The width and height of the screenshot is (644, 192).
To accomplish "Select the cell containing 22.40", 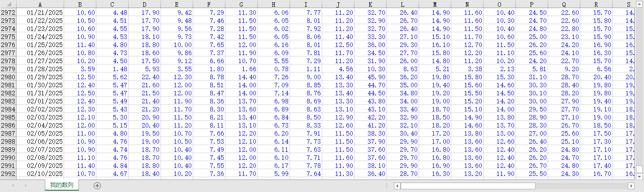I will click(144, 77).
